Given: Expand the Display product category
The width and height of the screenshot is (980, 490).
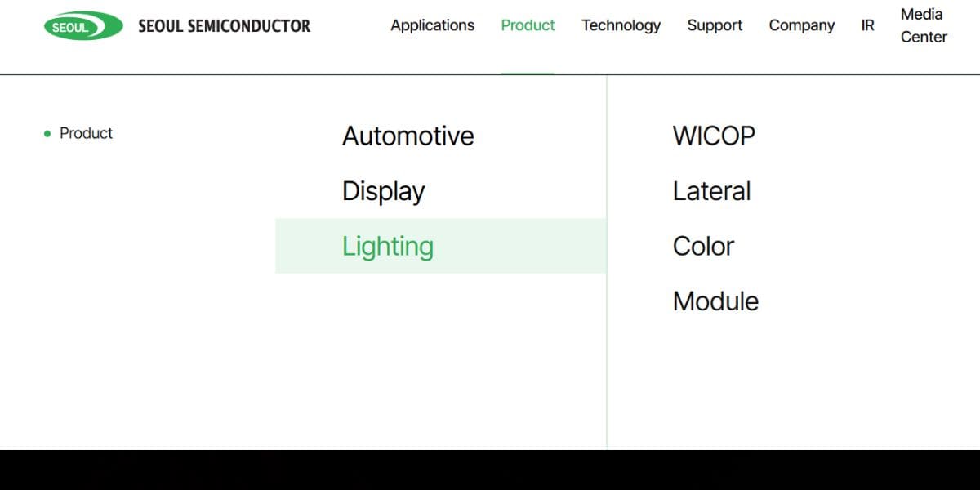Looking at the screenshot, I should tap(383, 191).
